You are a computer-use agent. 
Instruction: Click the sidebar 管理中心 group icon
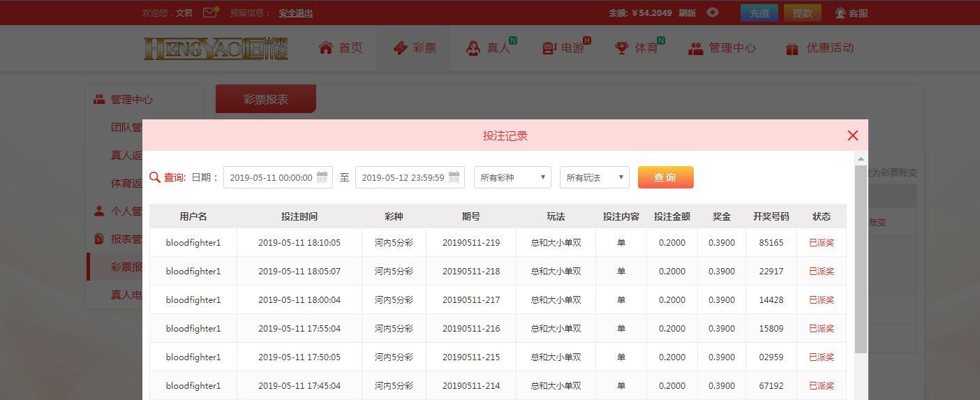[99, 100]
